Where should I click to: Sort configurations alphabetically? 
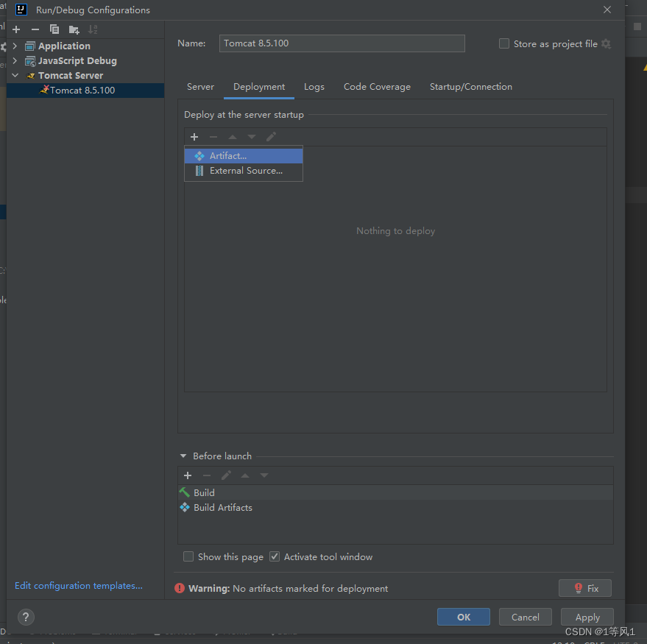point(93,29)
